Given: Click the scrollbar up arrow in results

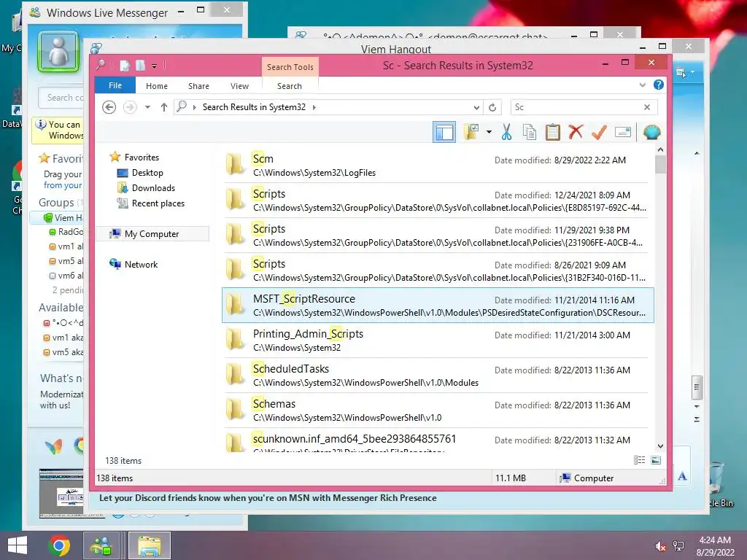Looking at the screenshot, I should pyautogui.click(x=660, y=149).
